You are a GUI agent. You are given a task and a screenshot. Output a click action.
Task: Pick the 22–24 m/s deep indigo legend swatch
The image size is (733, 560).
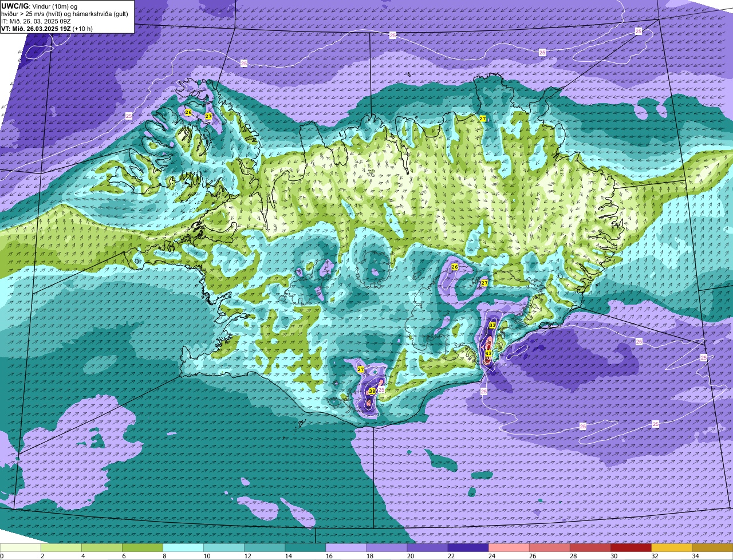(x=468, y=547)
